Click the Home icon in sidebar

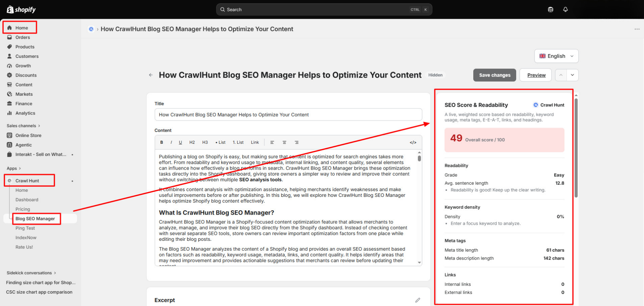(9, 28)
